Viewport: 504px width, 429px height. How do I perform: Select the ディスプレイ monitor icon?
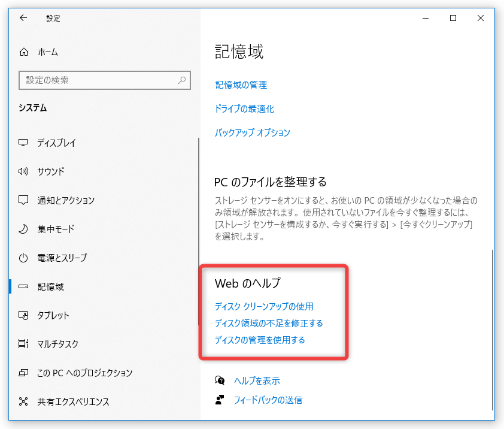[23, 143]
